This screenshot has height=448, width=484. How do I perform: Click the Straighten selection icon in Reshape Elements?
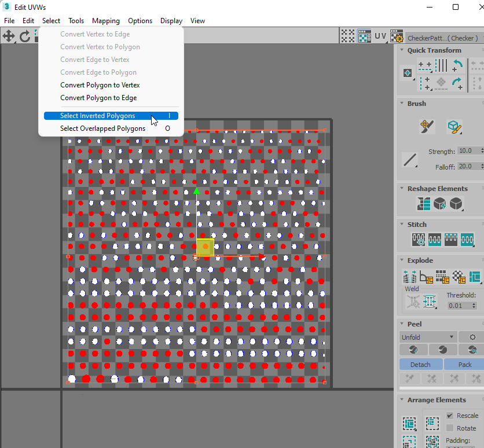pos(424,204)
